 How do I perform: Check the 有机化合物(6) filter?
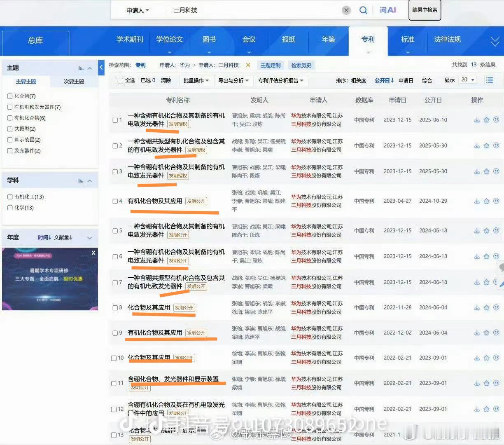click(x=10, y=118)
